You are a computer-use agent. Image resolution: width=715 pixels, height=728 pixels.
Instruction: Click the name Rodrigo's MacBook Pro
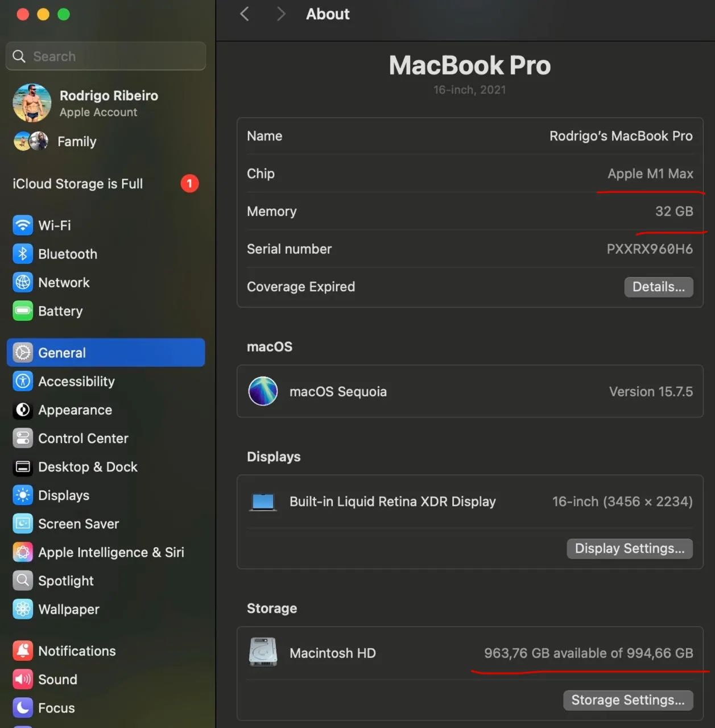coord(621,136)
